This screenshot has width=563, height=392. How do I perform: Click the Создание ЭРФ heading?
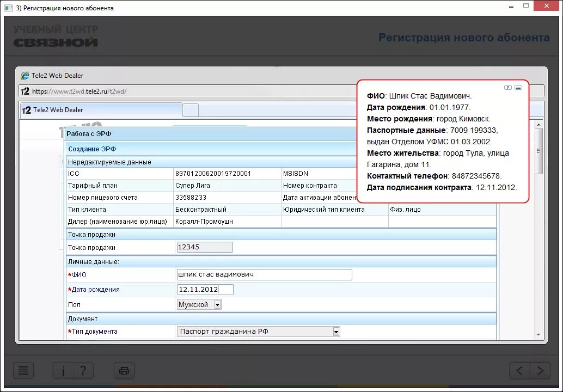click(92, 149)
